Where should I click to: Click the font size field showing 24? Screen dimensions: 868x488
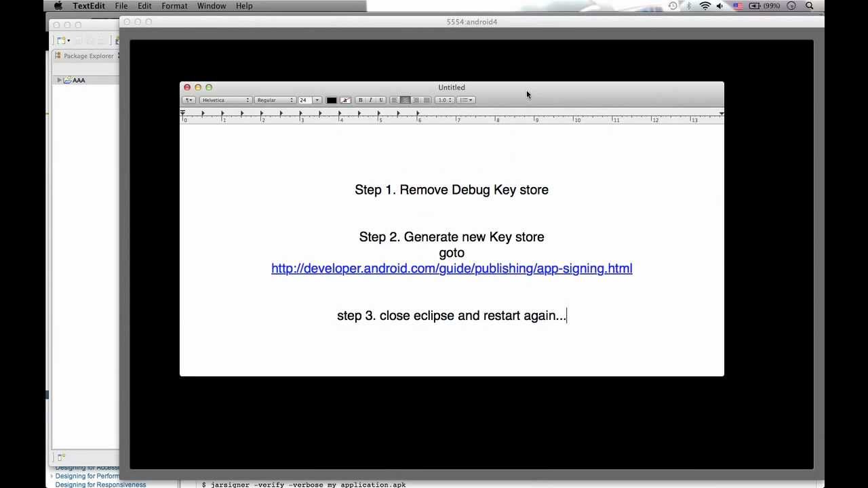[x=304, y=100]
